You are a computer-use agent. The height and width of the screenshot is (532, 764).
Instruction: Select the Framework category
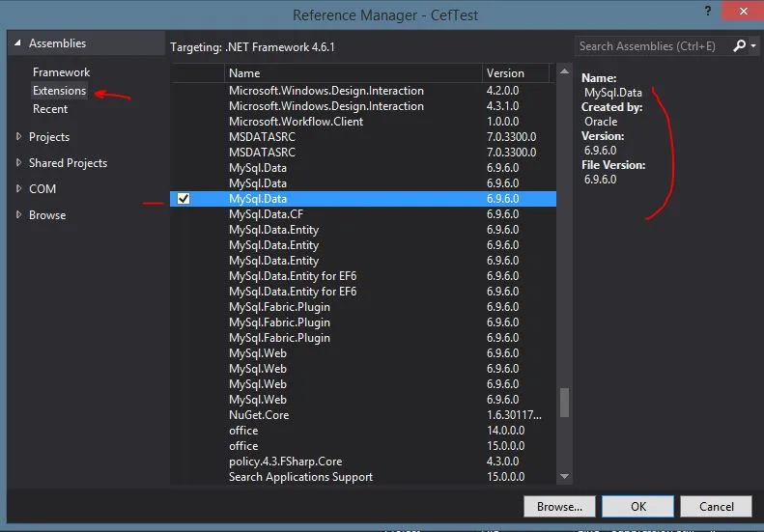(62, 72)
